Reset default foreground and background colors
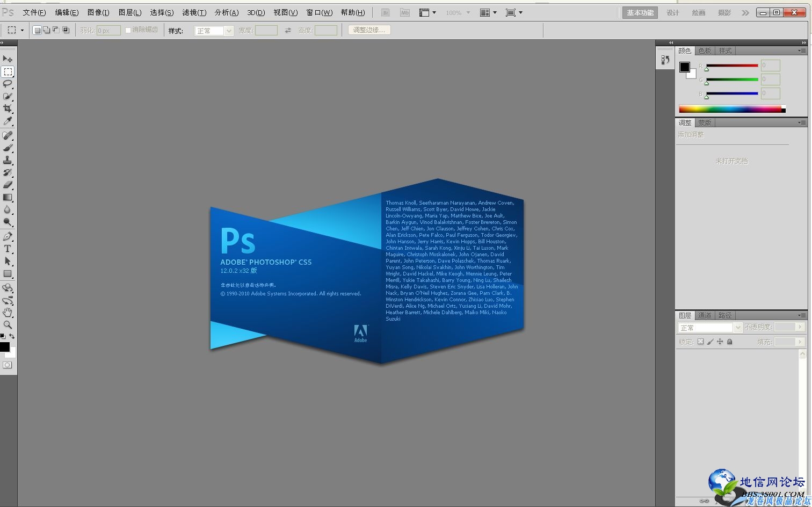The width and height of the screenshot is (812, 507). pos(3,336)
